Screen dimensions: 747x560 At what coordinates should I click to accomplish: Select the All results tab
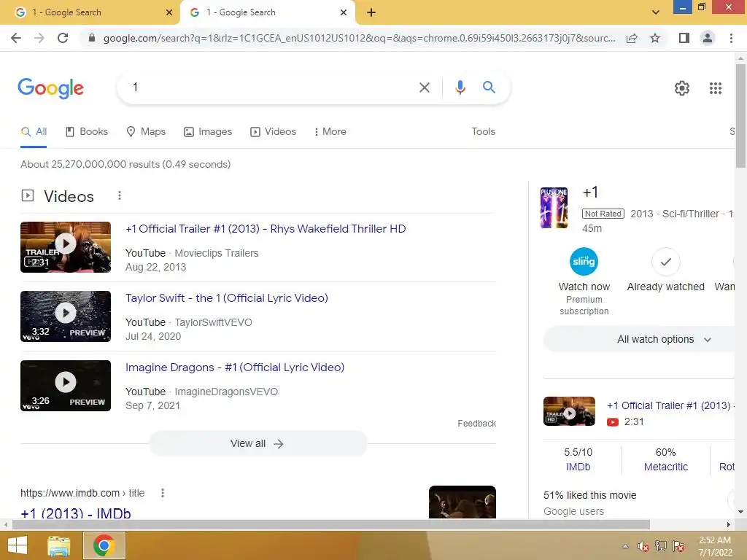point(34,132)
